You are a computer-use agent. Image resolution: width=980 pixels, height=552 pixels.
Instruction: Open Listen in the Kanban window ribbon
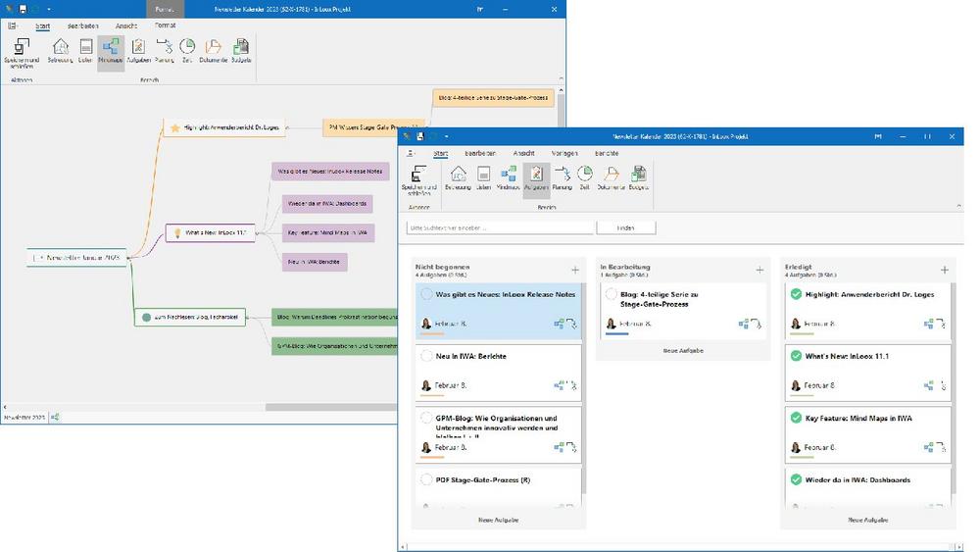coord(483,177)
